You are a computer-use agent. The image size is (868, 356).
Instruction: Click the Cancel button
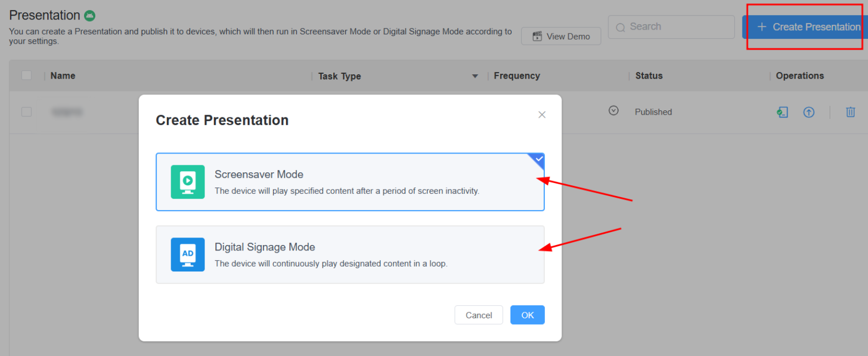[x=479, y=315]
